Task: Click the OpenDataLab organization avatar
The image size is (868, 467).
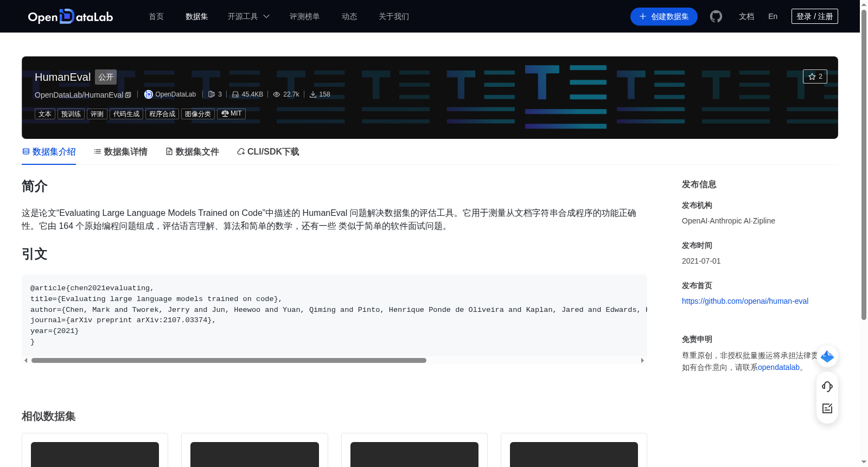Action: (149, 94)
